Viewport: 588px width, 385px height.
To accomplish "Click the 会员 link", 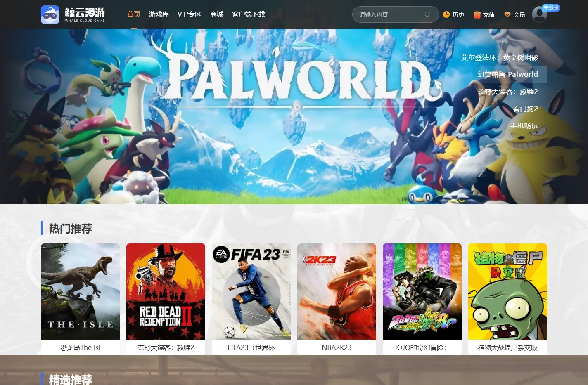I will click(519, 15).
